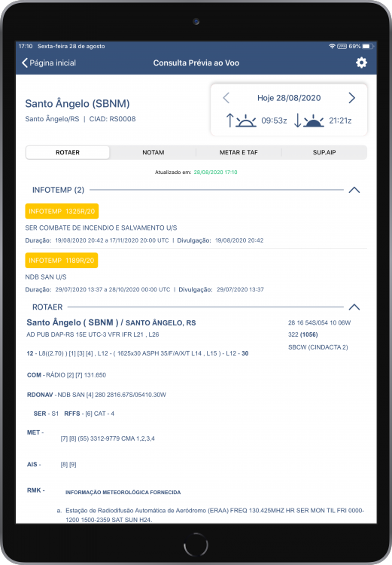Collapse the INFOTEMP (2) section
Image resolution: width=392 pixels, height=565 pixels.
click(x=354, y=190)
